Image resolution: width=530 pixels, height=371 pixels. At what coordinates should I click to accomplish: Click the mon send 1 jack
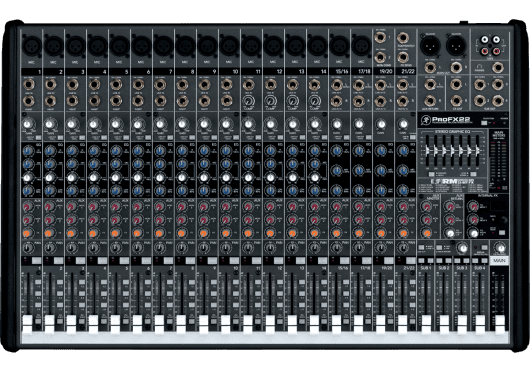[x=381, y=37]
